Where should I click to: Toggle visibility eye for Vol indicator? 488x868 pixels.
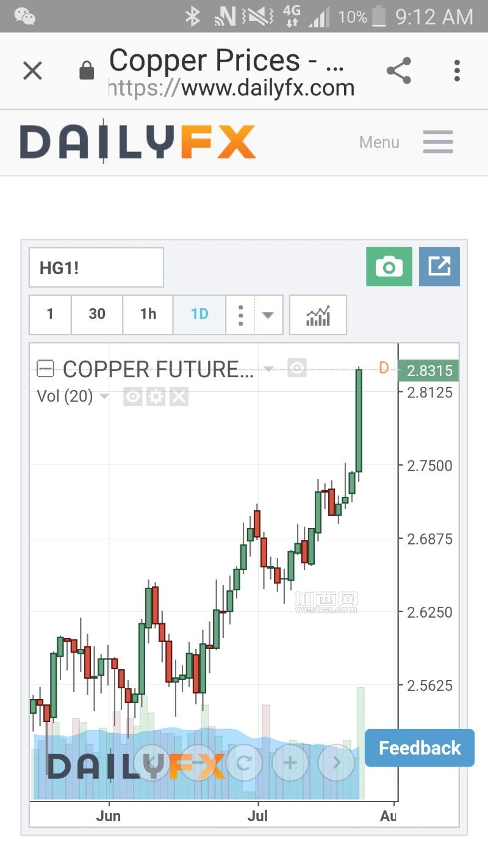[132, 397]
